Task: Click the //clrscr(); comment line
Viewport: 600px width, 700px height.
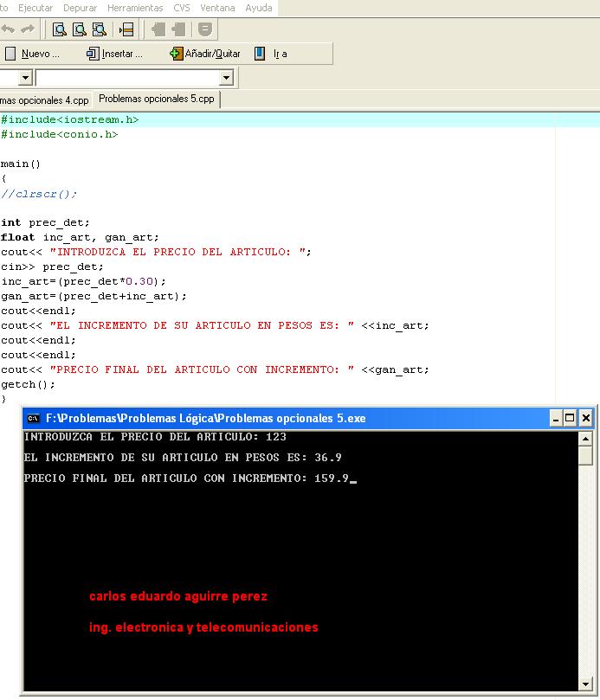Action: [x=39, y=194]
